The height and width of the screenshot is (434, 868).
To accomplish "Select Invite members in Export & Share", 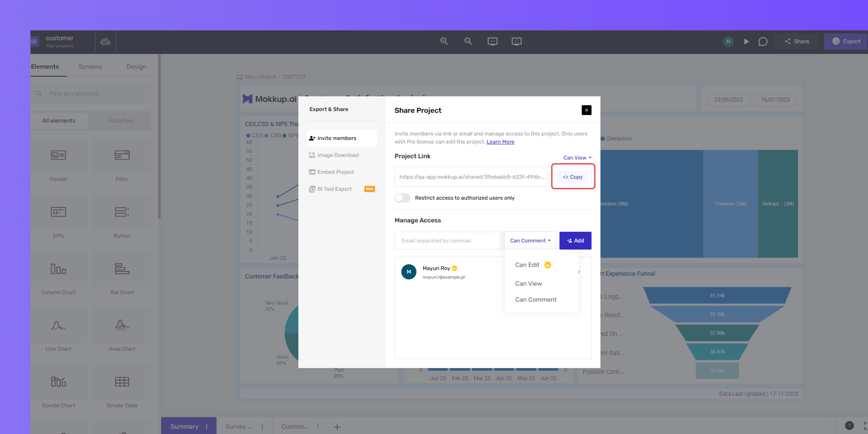I will coord(342,138).
